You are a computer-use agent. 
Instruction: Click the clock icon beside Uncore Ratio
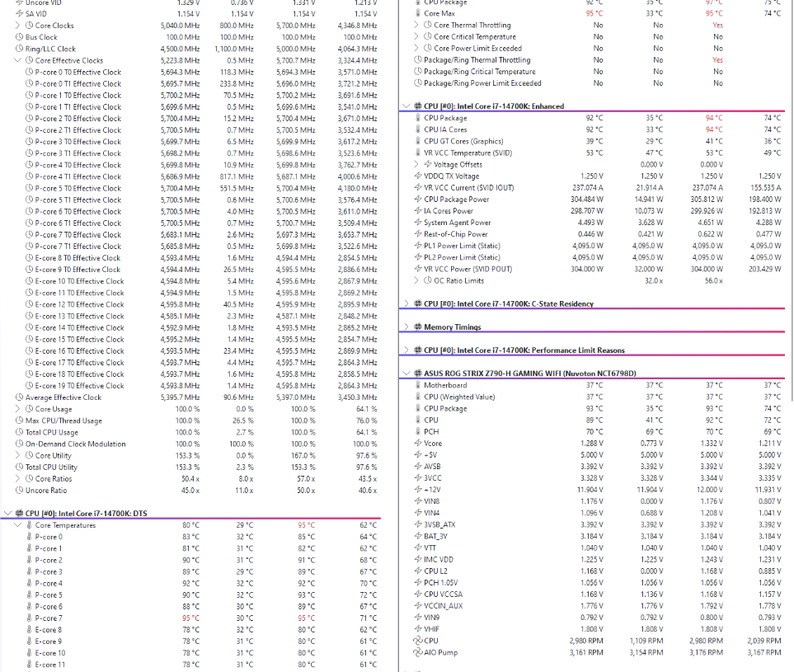coord(20,491)
